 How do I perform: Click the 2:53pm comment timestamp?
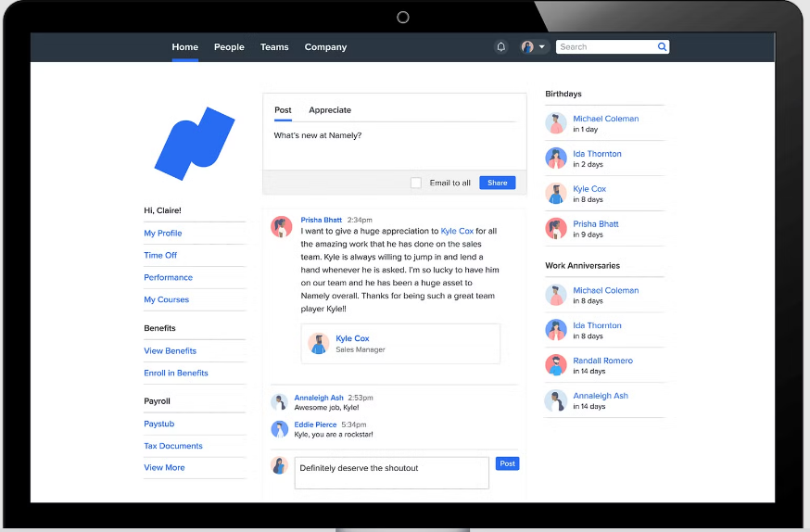(361, 398)
